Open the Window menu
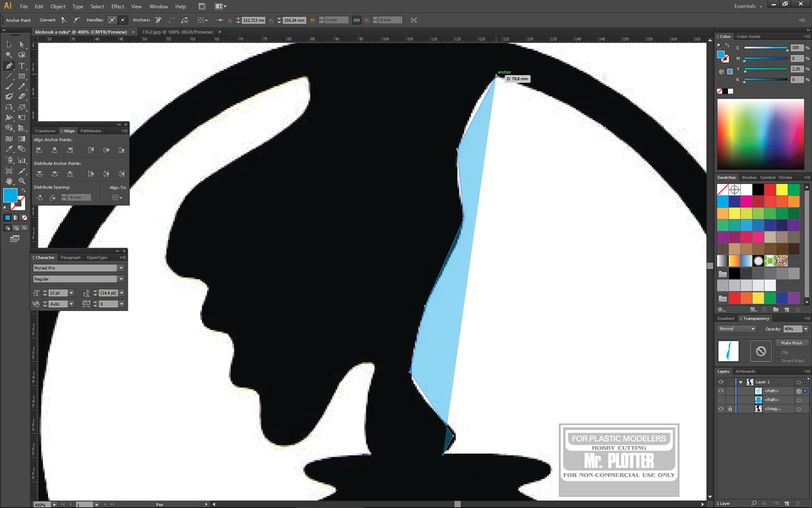Screen dimensions: 812x508 [x=158, y=6]
